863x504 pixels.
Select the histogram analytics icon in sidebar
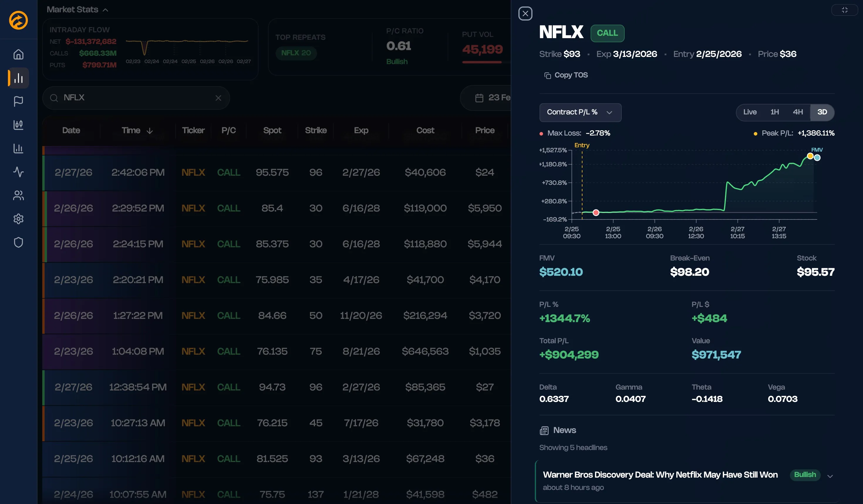pos(18,148)
